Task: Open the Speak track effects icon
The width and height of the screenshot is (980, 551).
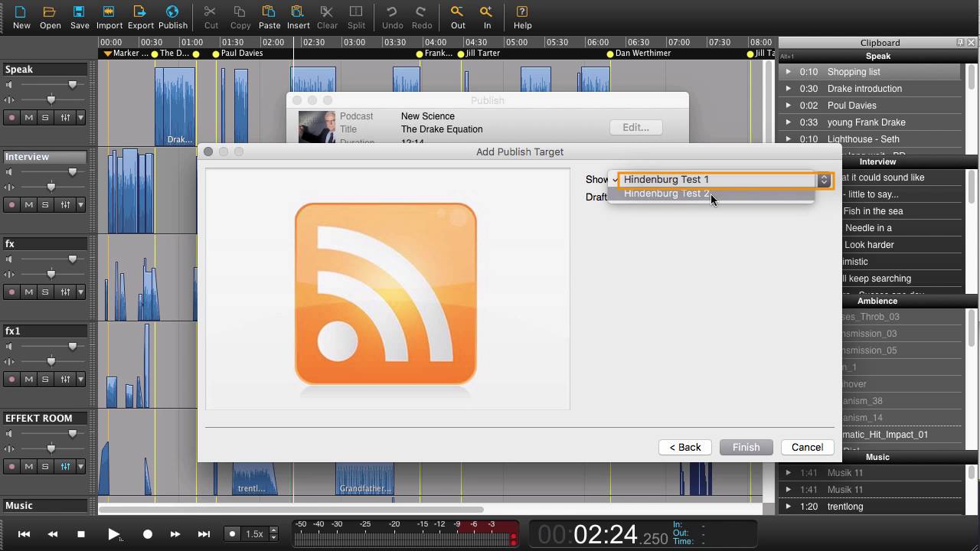Action: (x=65, y=117)
